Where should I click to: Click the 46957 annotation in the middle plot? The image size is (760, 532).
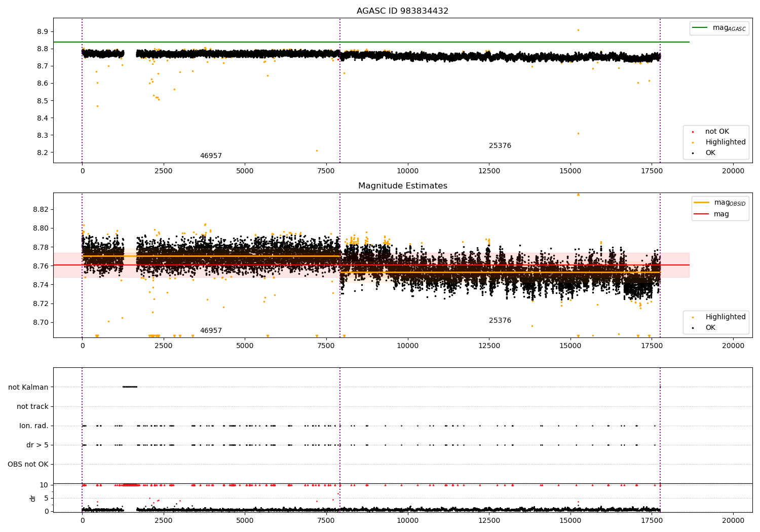(211, 330)
